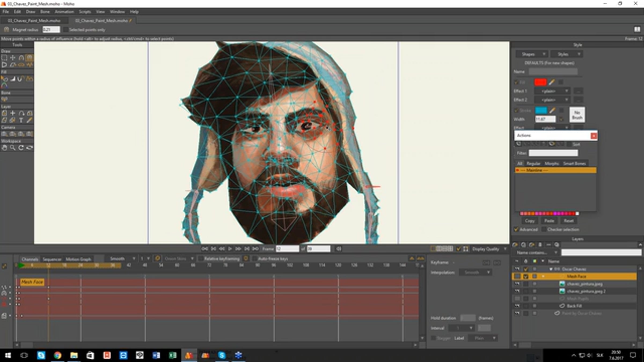Select the Zoom Workspace magnifier tool

pyautogui.click(x=13, y=147)
